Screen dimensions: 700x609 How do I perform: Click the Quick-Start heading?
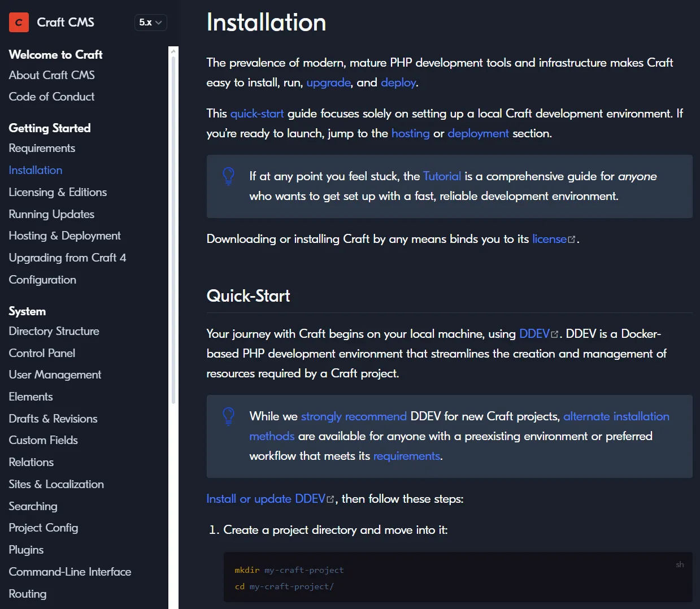(249, 295)
